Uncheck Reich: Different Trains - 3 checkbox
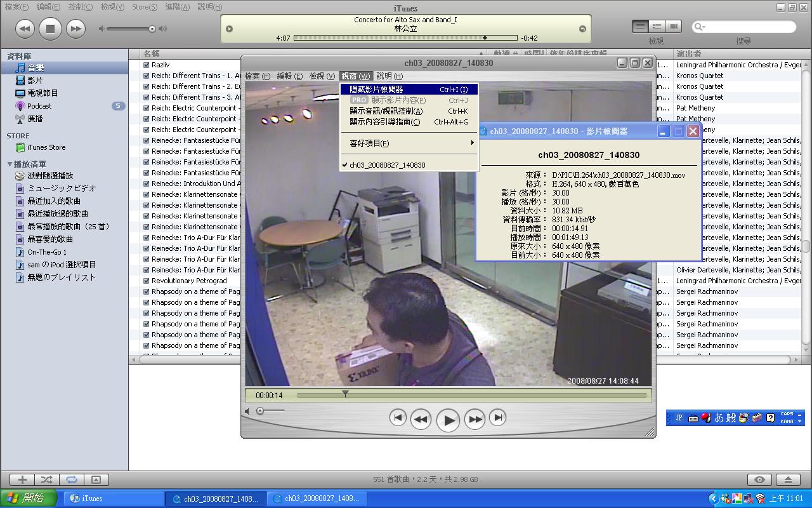This screenshot has height=508, width=812. (x=147, y=97)
